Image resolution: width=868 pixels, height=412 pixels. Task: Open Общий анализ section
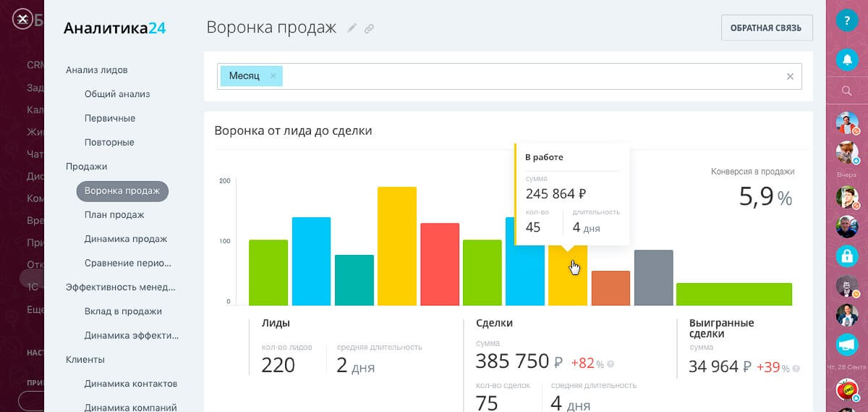coord(117,94)
